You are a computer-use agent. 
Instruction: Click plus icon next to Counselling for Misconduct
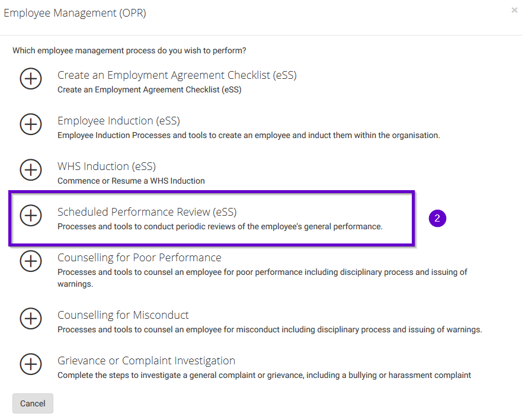click(x=31, y=318)
